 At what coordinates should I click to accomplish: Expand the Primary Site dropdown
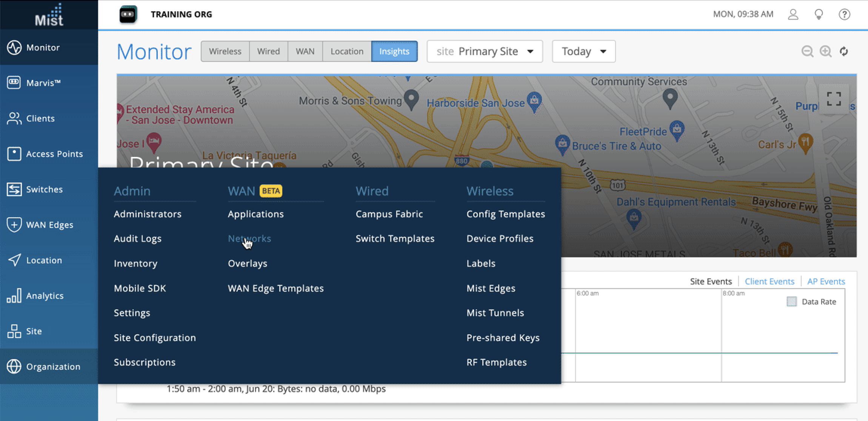[485, 51]
